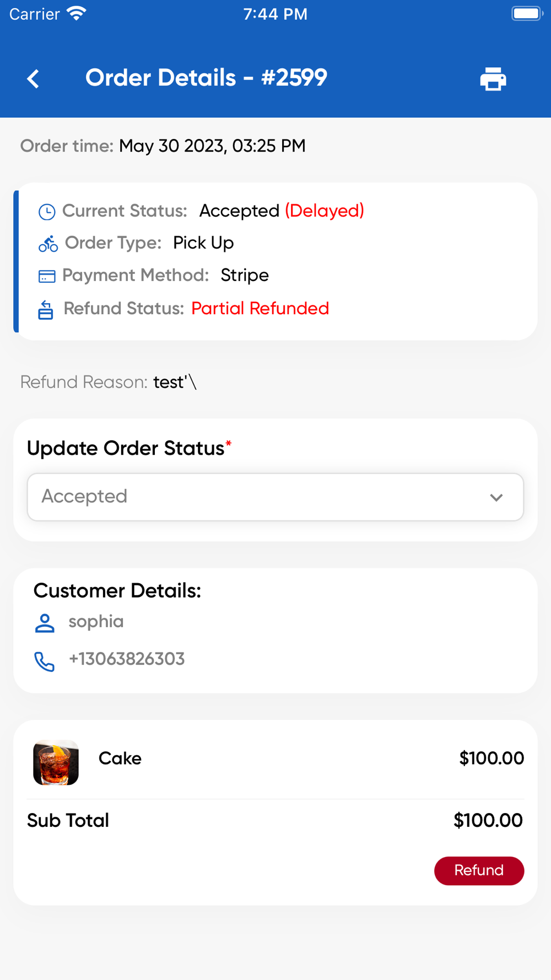Image resolution: width=551 pixels, height=980 pixels.
Task: Tap the refund status icon
Action: pyautogui.click(x=46, y=310)
